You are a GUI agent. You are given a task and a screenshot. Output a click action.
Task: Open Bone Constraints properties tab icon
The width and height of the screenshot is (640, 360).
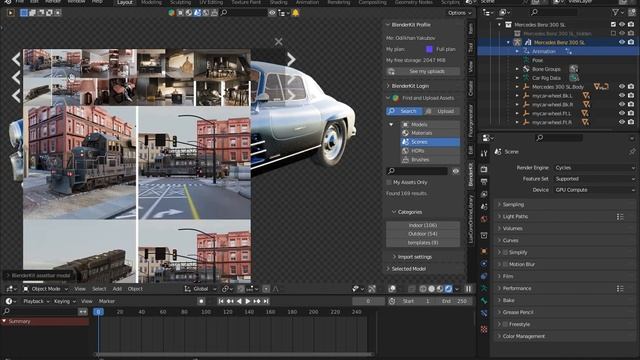point(484,313)
